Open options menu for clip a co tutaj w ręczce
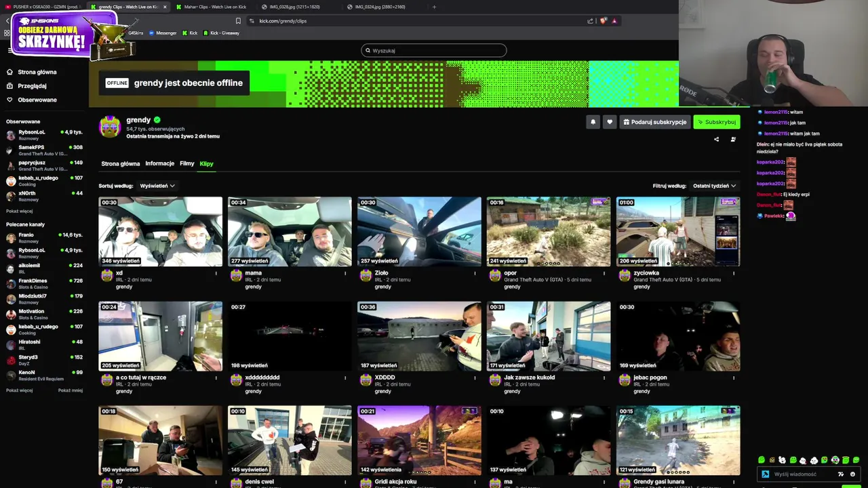Image resolution: width=868 pixels, height=488 pixels. point(216,378)
